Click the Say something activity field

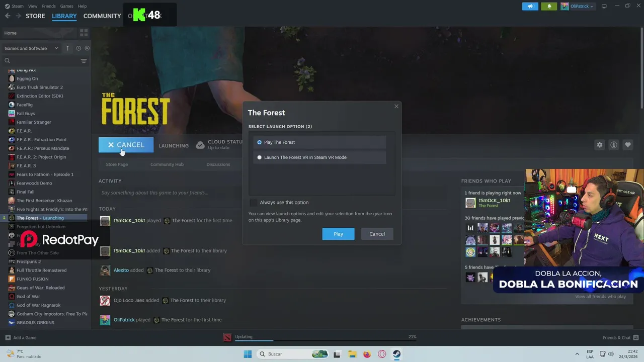click(x=272, y=193)
